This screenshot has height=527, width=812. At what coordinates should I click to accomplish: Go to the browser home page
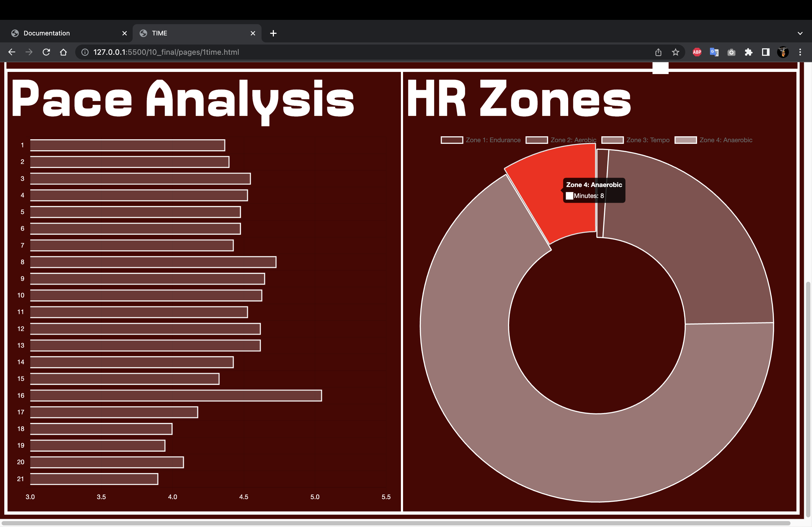pos(63,52)
